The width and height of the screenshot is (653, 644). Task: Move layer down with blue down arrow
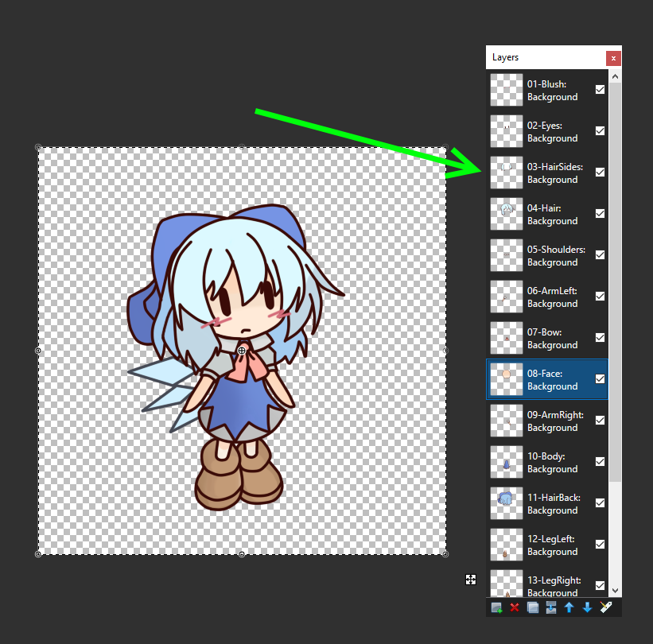(587, 607)
